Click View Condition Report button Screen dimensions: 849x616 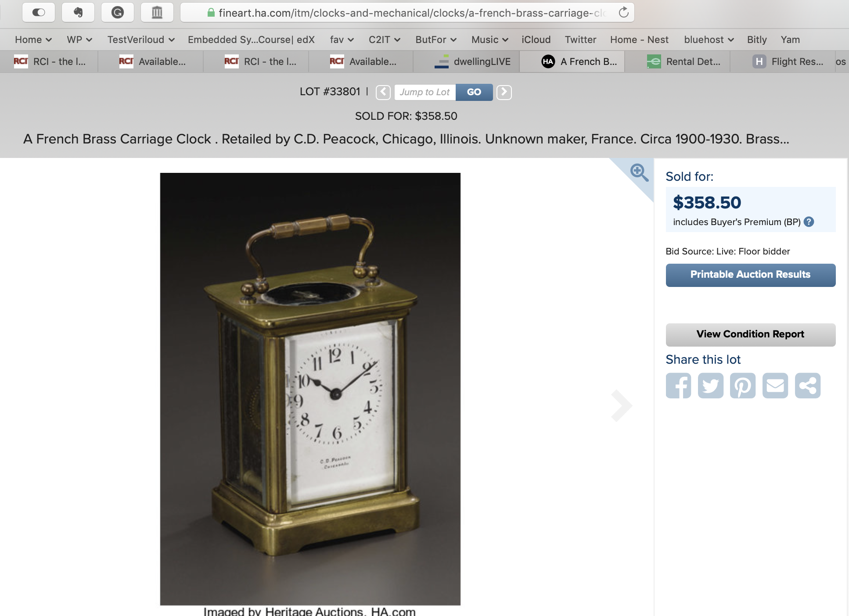coord(751,335)
